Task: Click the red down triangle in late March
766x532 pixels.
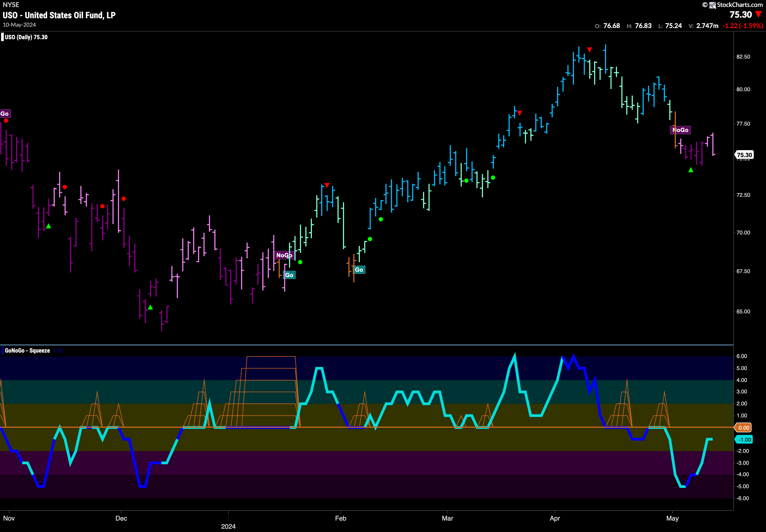Action: pos(519,113)
